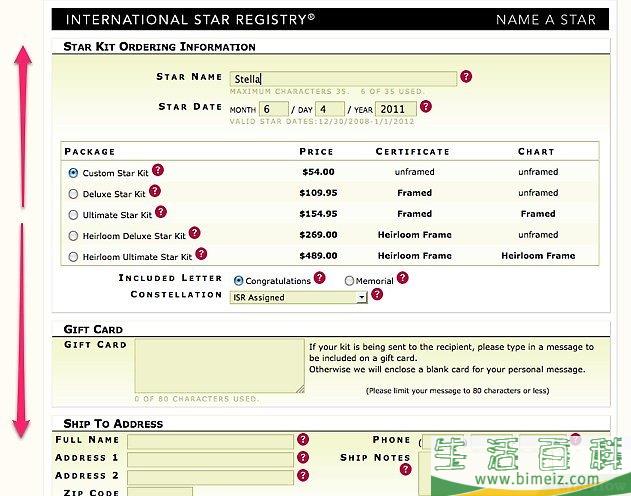
Task: Open help for Heirloom Deluxe Star Kit
Action: click(x=194, y=233)
